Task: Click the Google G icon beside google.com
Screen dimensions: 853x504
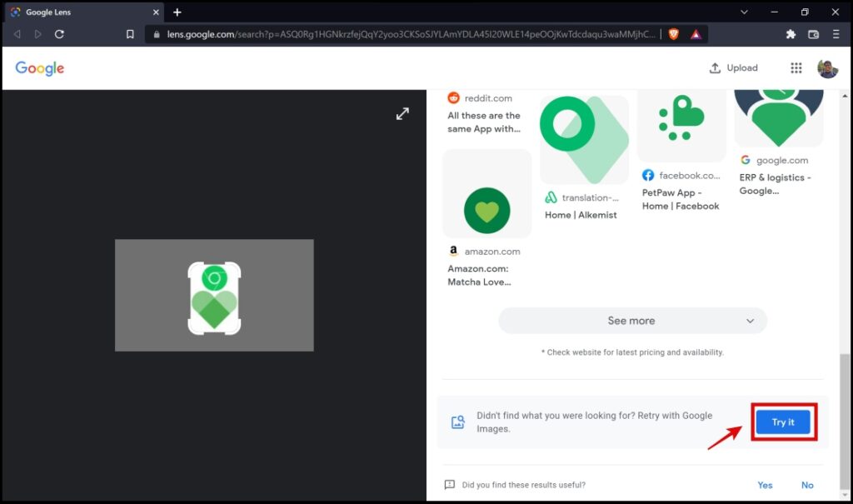Action: [x=746, y=160]
